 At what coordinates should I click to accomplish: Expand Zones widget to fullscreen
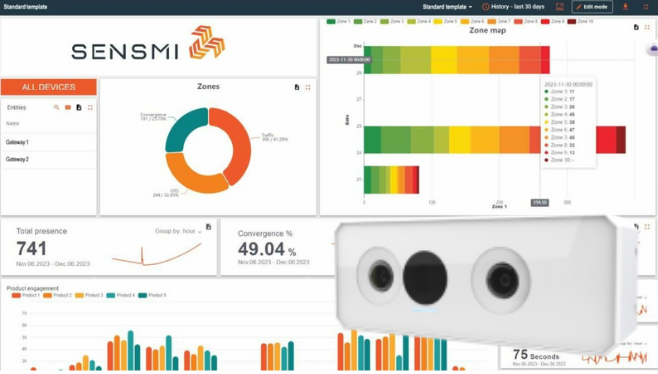click(x=308, y=87)
